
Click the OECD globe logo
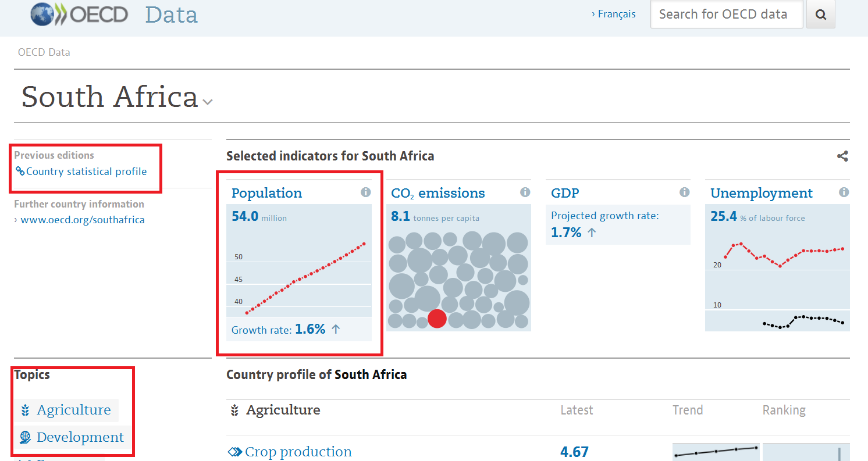click(42, 14)
